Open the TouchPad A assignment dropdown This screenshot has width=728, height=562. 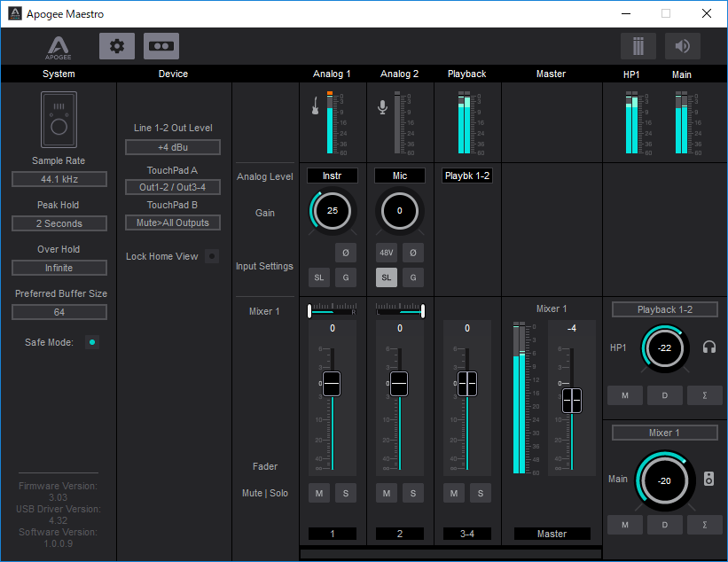tap(173, 187)
